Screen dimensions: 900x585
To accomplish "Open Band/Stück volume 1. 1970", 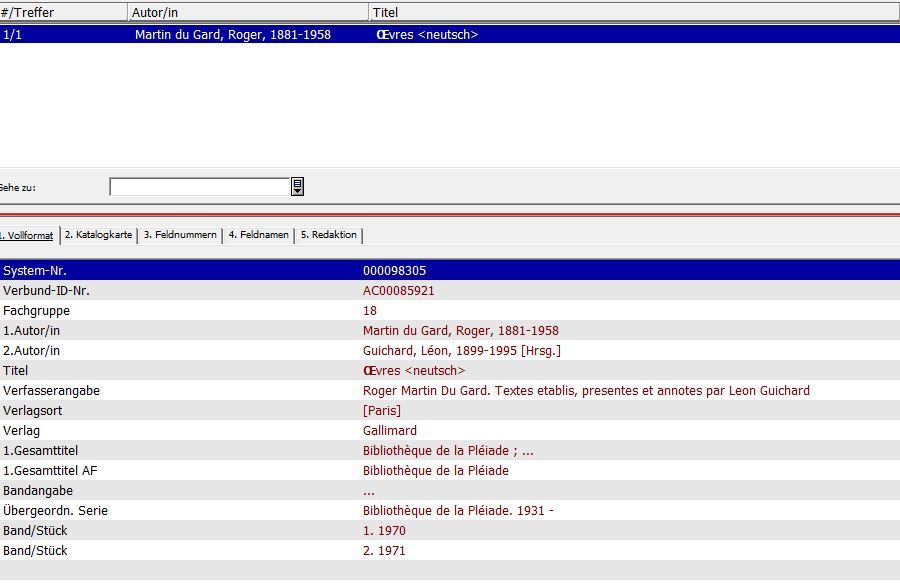I will coord(384,531).
